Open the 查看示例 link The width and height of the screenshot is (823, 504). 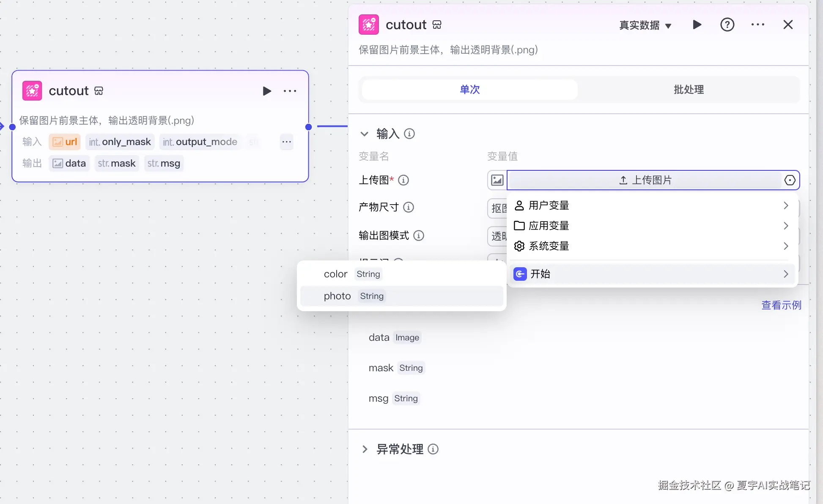click(x=781, y=305)
